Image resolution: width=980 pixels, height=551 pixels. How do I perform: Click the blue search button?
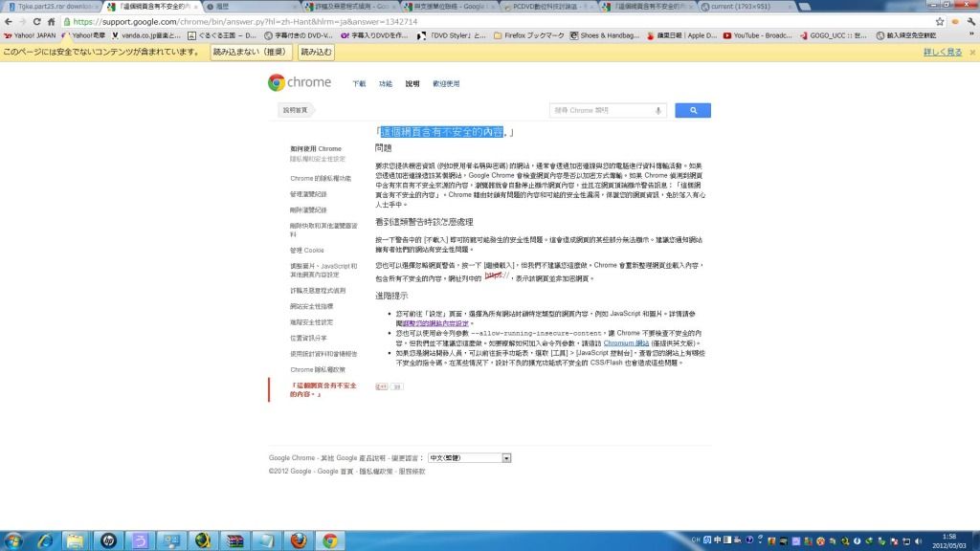(x=693, y=111)
